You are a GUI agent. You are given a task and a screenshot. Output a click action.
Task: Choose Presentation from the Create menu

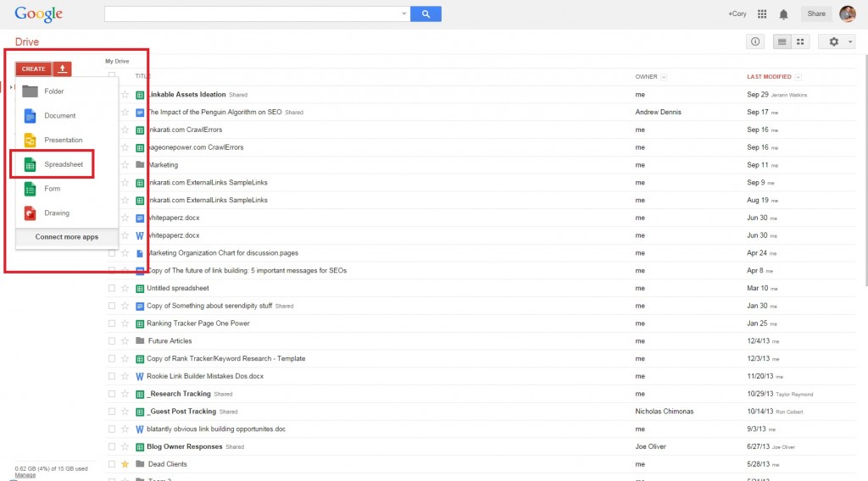coord(67,140)
